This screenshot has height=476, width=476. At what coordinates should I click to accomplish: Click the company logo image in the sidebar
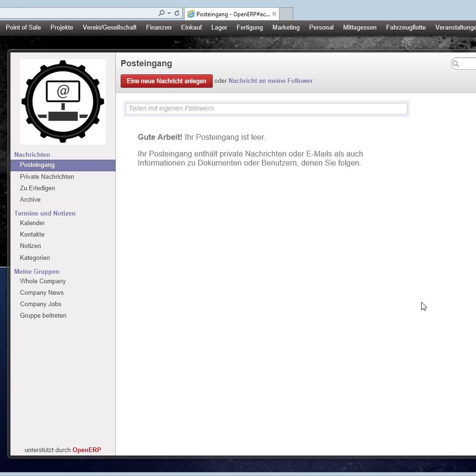[x=63, y=102]
